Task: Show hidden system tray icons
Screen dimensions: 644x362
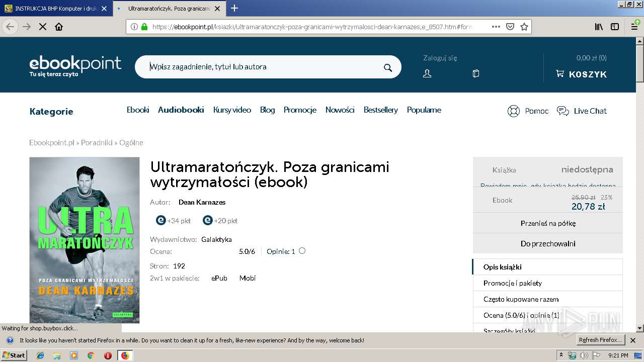Action: (561, 355)
